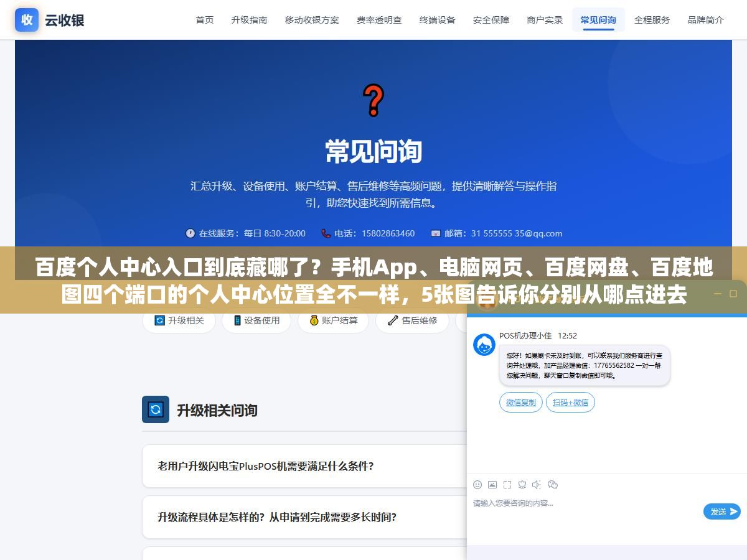Select the 常见问询 nav tab

tap(598, 20)
